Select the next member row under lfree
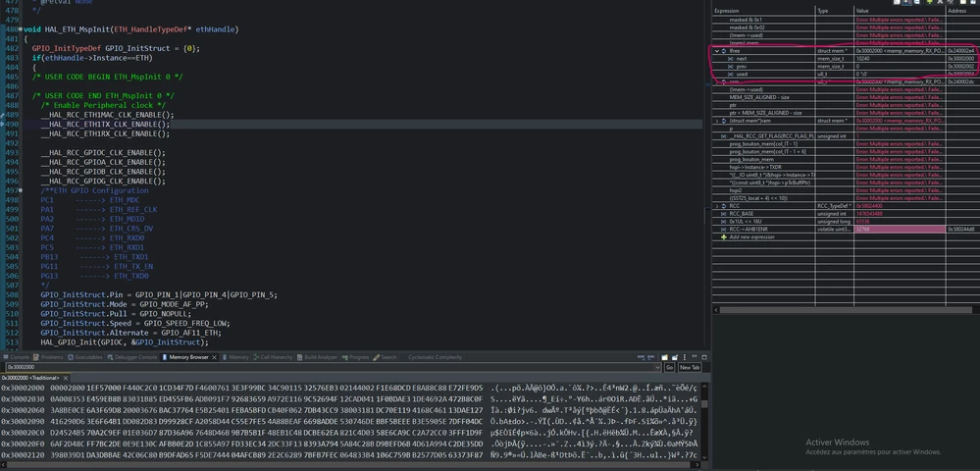 [846, 58]
